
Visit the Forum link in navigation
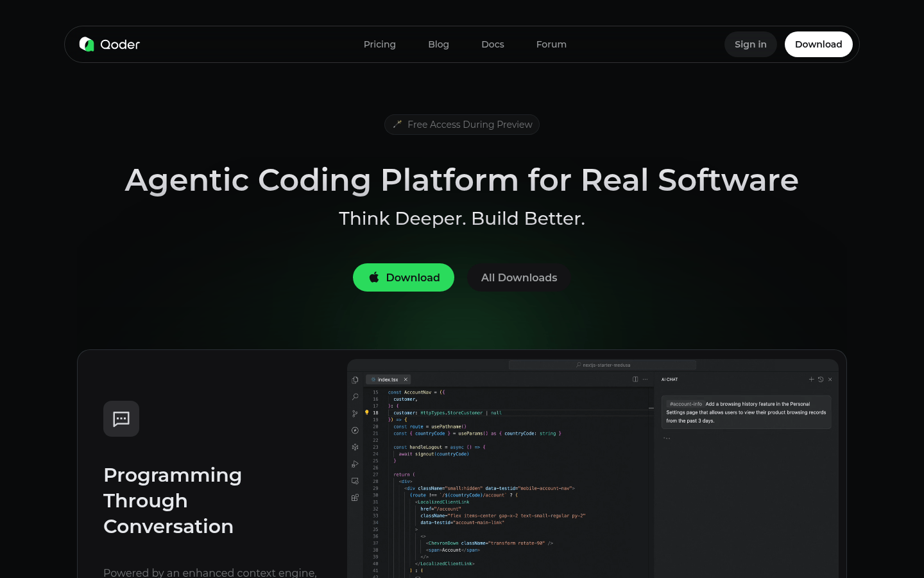551,44
